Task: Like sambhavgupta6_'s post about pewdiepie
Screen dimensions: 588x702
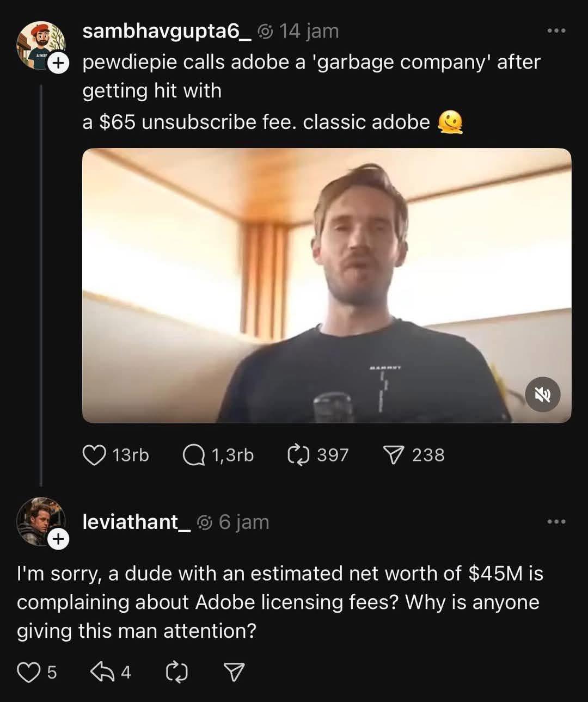Action: pyautogui.click(x=95, y=455)
